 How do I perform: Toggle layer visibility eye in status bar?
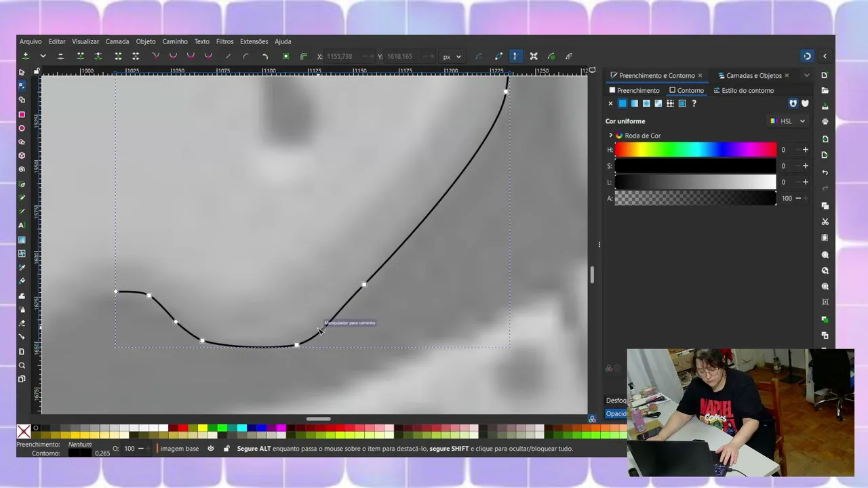[x=211, y=449]
